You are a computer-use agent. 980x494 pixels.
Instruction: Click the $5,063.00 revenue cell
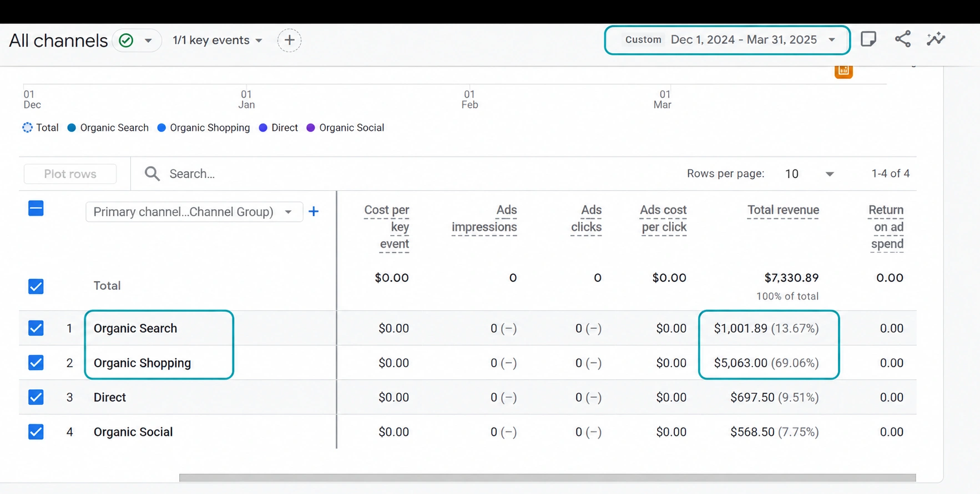(766, 363)
